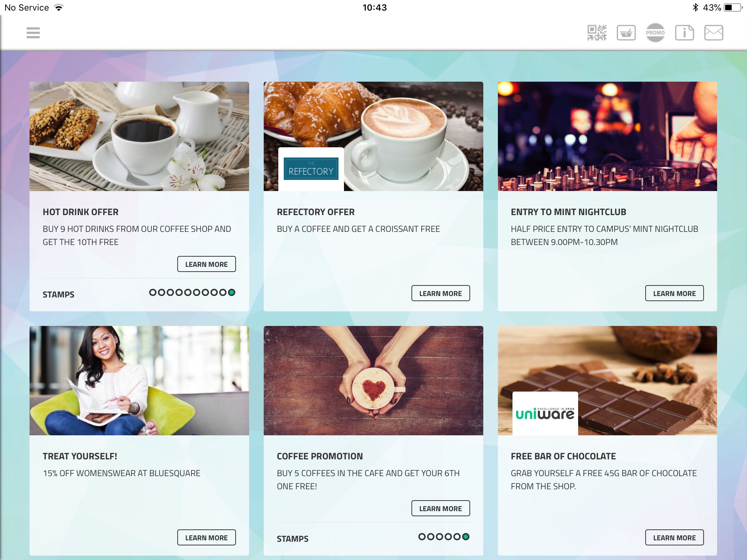Image resolution: width=747 pixels, height=560 pixels.
Task: Open the QR code scanner icon
Action: point(596,32)
